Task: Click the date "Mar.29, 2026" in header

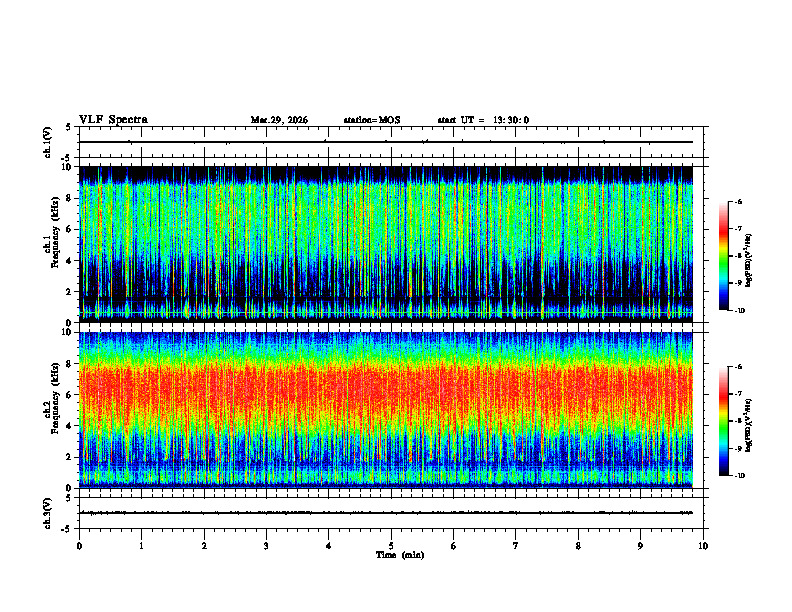Action: click(x=279, y=120)
